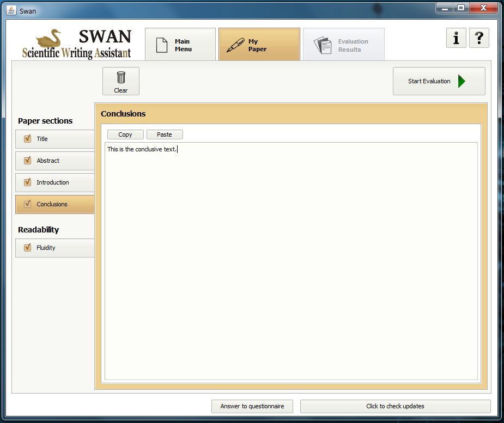Screen dimensions: 504x423
Task: Click Answer to questionnaire button
Action: (x=252, y=406)
